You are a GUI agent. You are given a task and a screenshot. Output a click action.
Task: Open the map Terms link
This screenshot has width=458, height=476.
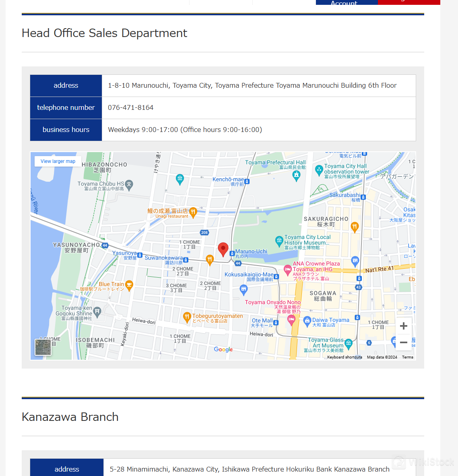coord(408,357)
